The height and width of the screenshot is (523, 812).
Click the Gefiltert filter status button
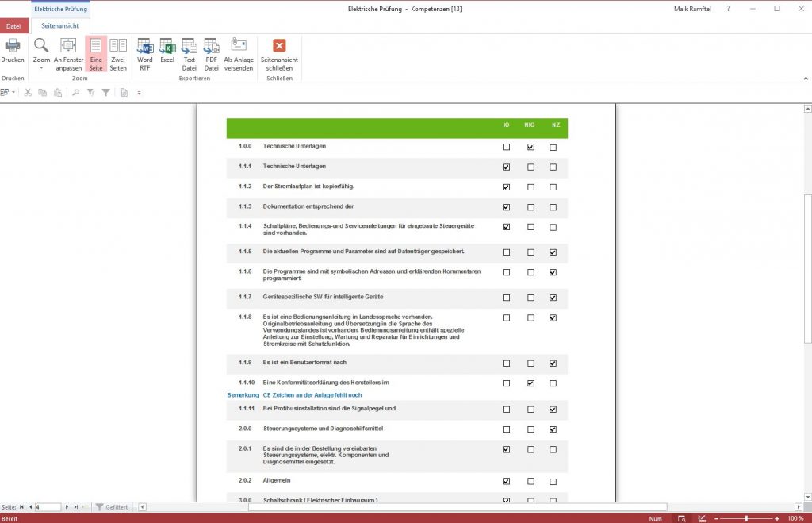112,507
